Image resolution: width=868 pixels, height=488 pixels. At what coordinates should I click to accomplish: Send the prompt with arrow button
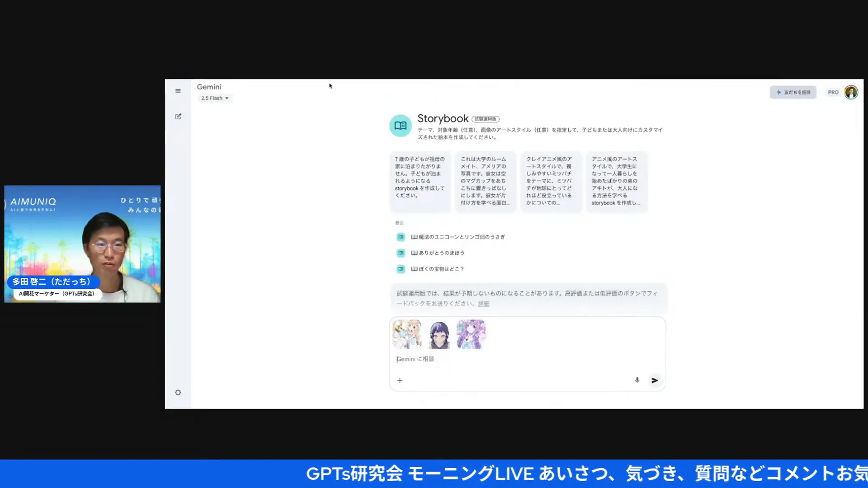655,380
